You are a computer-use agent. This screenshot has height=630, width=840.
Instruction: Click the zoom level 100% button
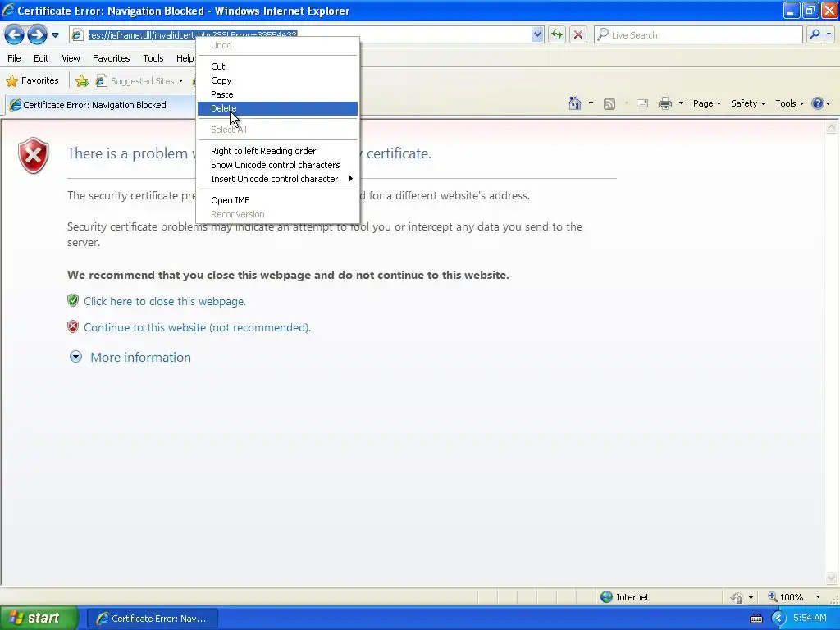[x=785, y=597]
